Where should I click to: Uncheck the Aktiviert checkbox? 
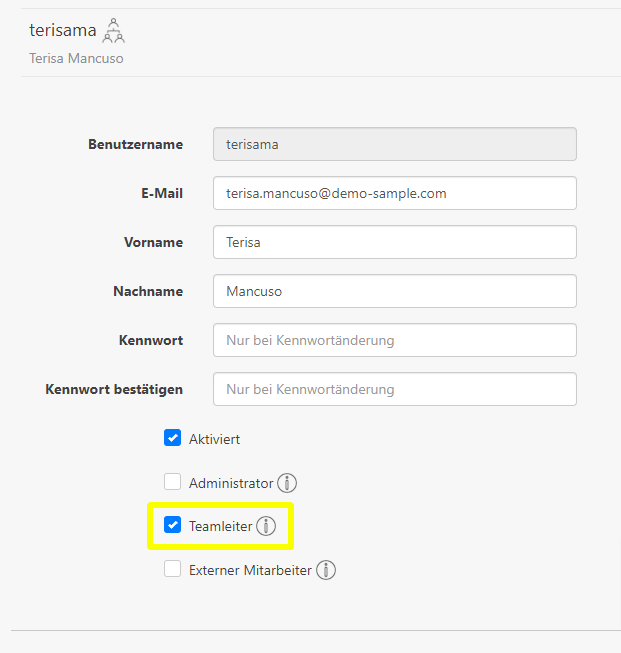click(173, 438)
